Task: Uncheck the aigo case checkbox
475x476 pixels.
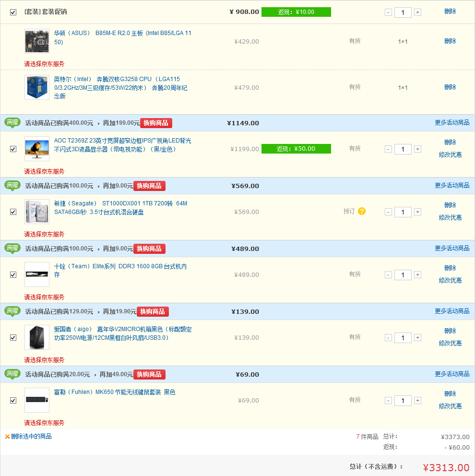Action: click(13, 338)
